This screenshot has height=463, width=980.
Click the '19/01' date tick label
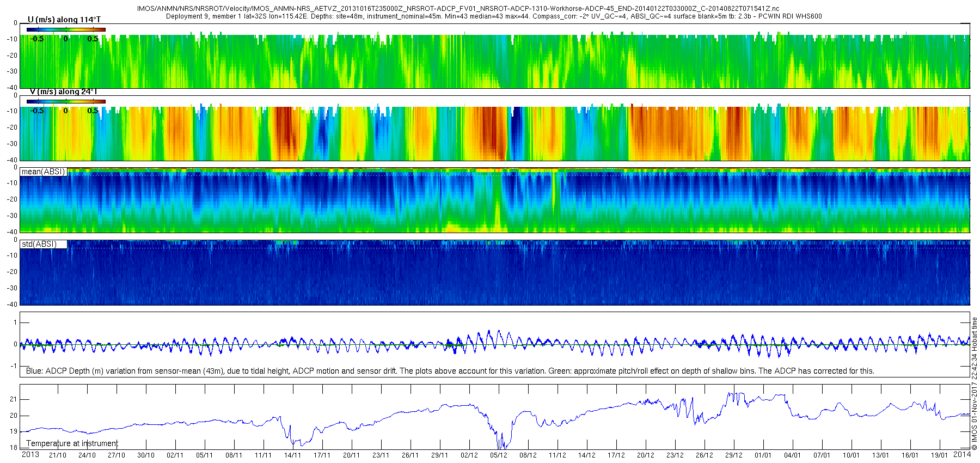tap(940, 455)
